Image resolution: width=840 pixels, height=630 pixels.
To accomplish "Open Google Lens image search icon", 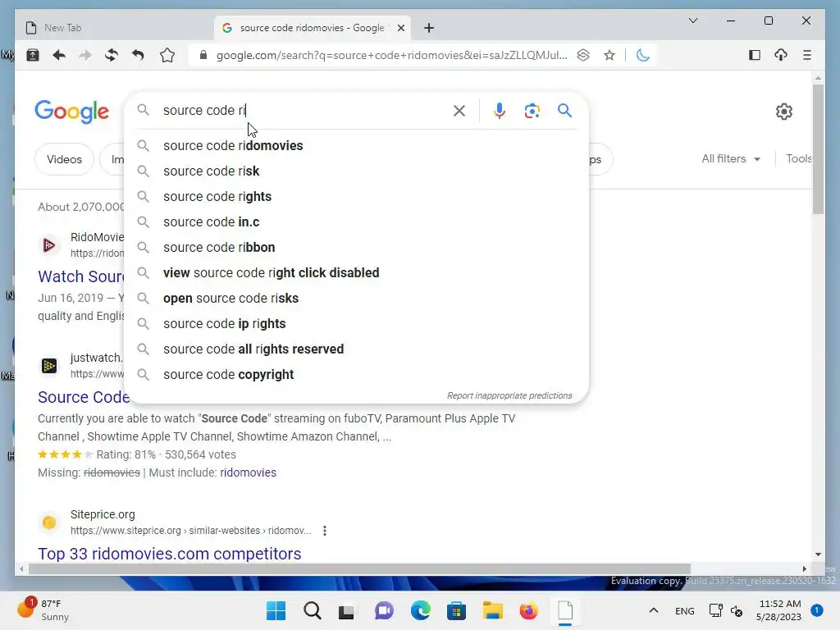I will coord(532,111).
